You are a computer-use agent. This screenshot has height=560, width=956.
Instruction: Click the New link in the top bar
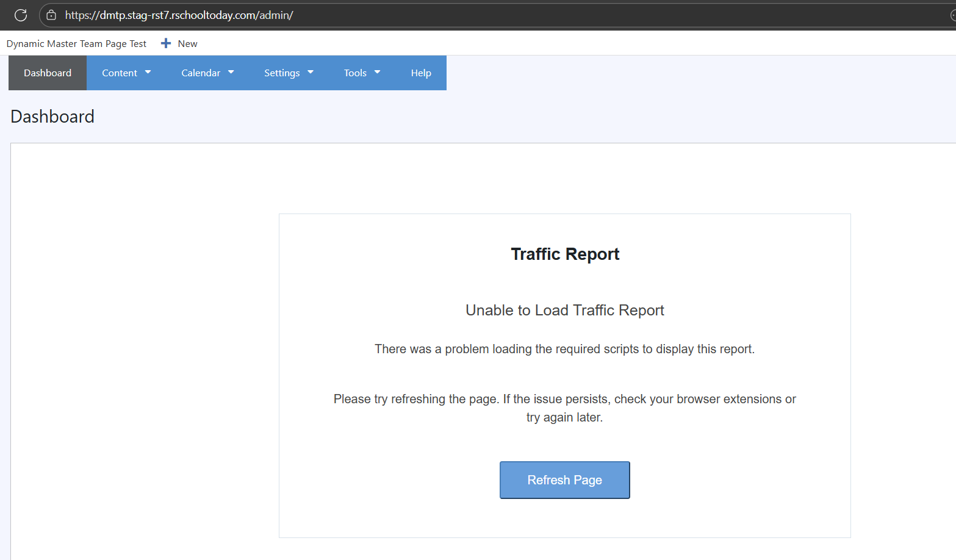click(187, 43)
